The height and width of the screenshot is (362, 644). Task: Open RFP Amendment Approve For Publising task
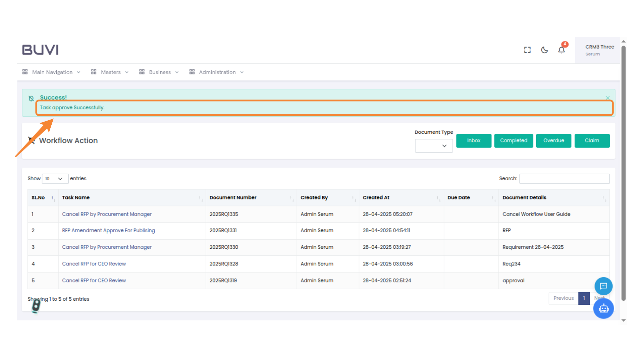pyautogui.click(x=108, y=230)
